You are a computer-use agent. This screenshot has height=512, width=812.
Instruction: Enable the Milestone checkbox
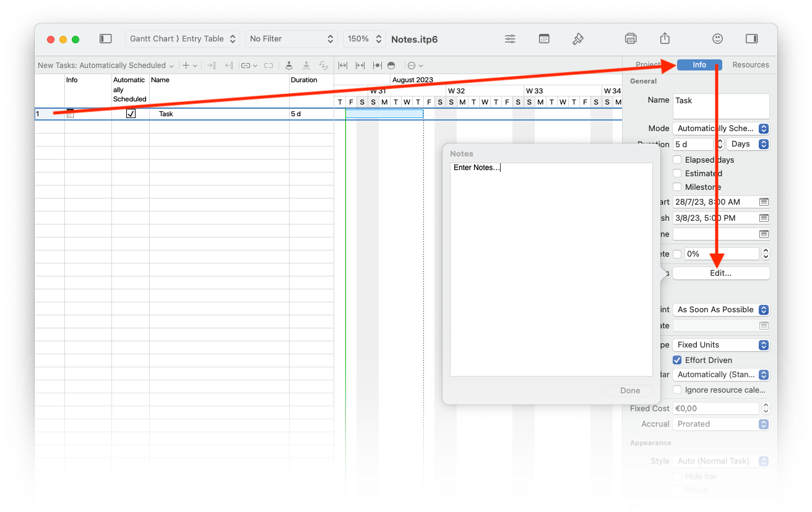click(x=677, y=187)
